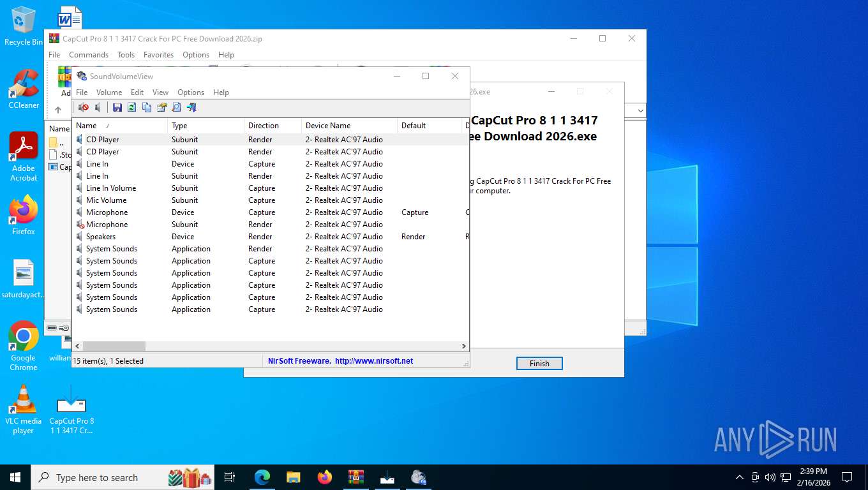
Task: Select the muted Microphone Subunit row
Action: click(271, 225)
